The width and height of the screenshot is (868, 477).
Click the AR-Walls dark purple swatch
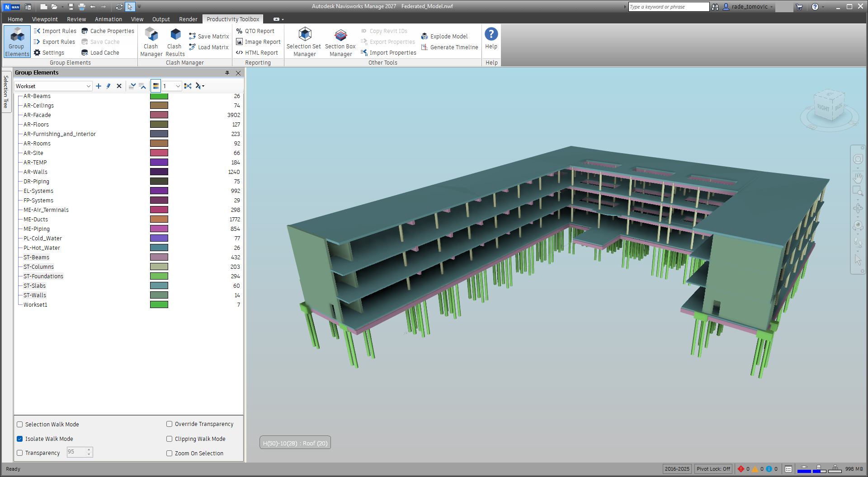coord(159,172)
